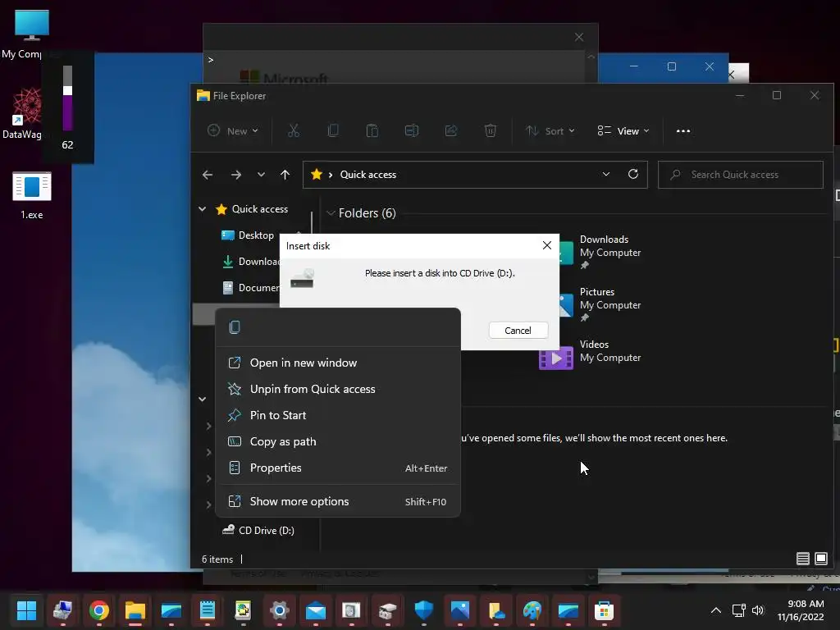Select Unpin from Quick access
The width and height of the screenshot is (840, 630).
tap(338, 389)
